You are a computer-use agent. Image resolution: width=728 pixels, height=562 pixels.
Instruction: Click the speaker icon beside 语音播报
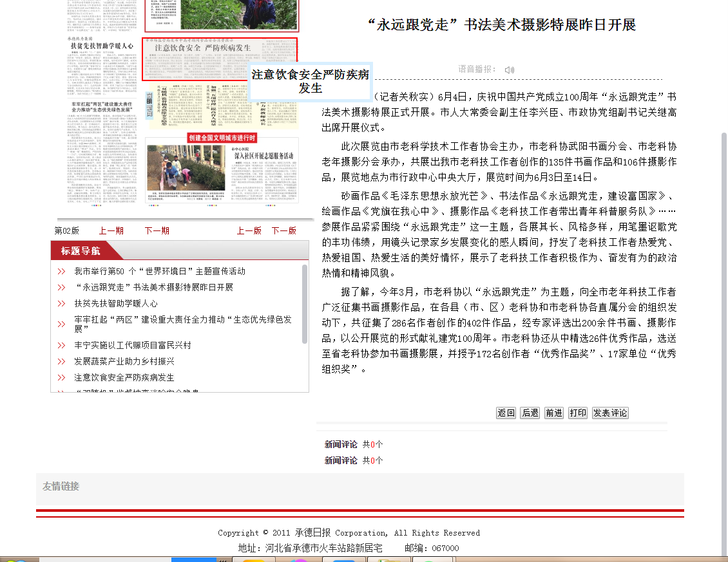click(x=510, y=70)
